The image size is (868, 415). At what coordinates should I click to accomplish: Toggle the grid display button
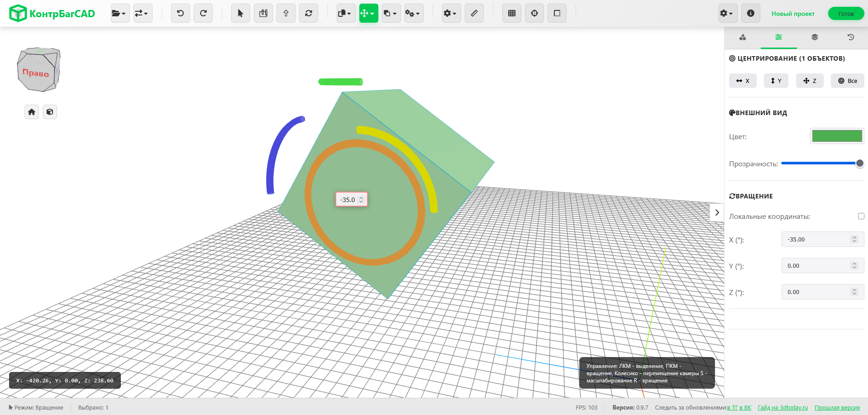pos(511,13)
